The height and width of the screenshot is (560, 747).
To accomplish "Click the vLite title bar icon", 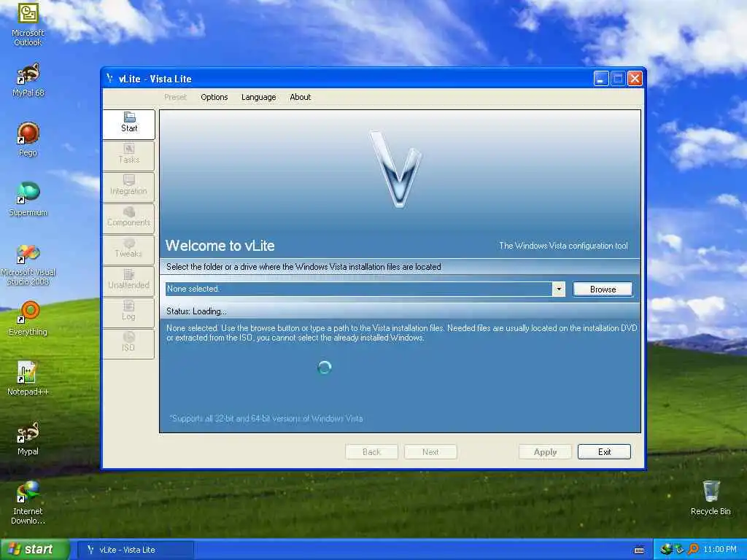I will [109, 79].
